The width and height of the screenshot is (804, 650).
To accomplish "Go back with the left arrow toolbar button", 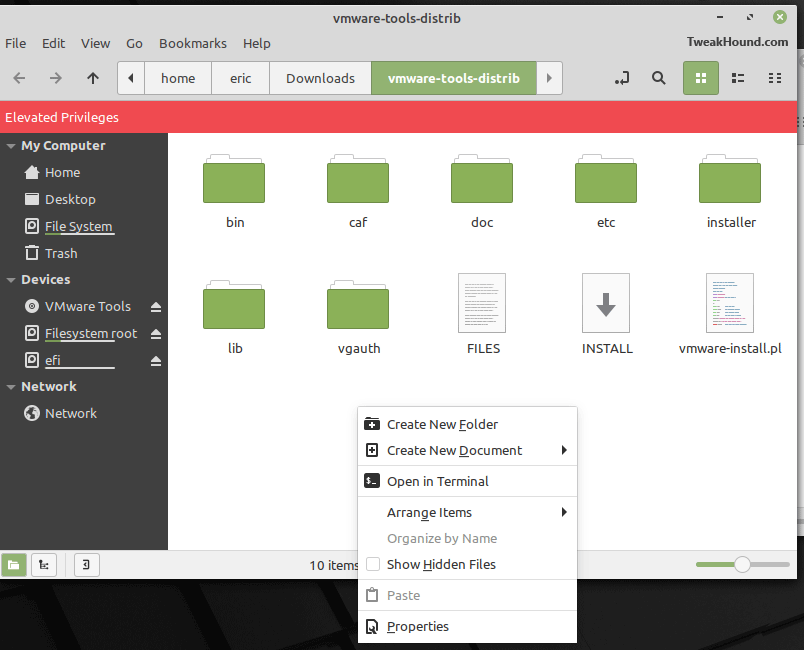I will 19,78.
